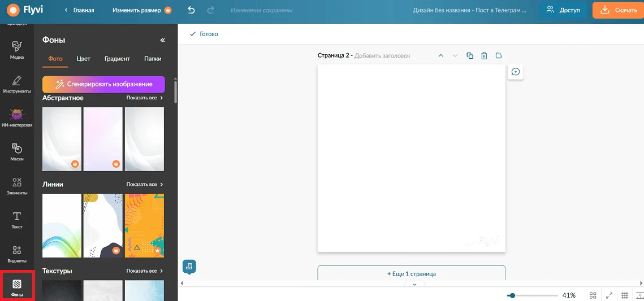The width and height of the screenshot is (644, 301).
Task: Toggle the ruler display icon
Action: [x=639, y=295]
